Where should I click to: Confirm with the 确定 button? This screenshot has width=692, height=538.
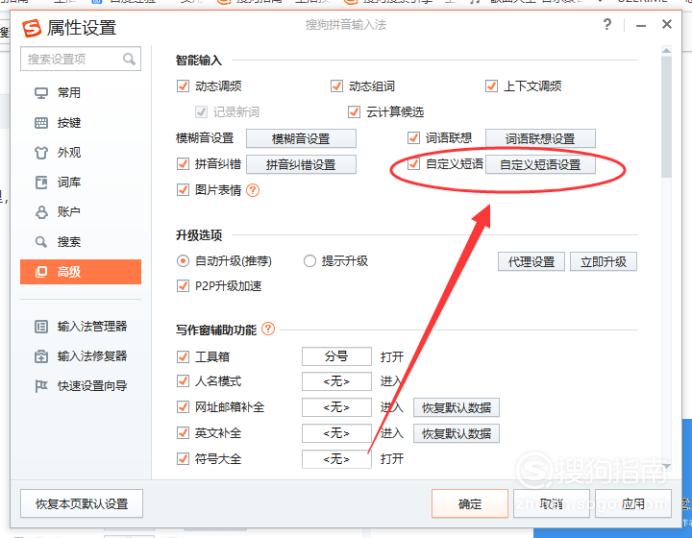click(470, 504)
